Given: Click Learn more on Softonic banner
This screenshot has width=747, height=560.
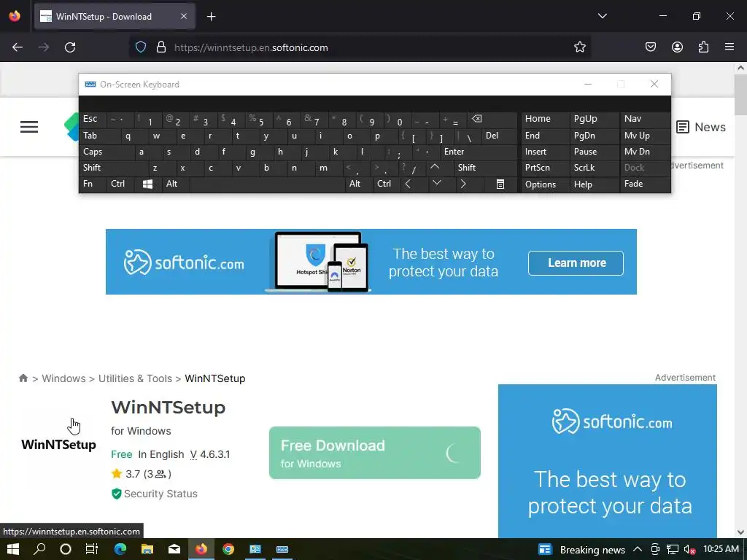Looking at the screenshot, I should [576, 262].
